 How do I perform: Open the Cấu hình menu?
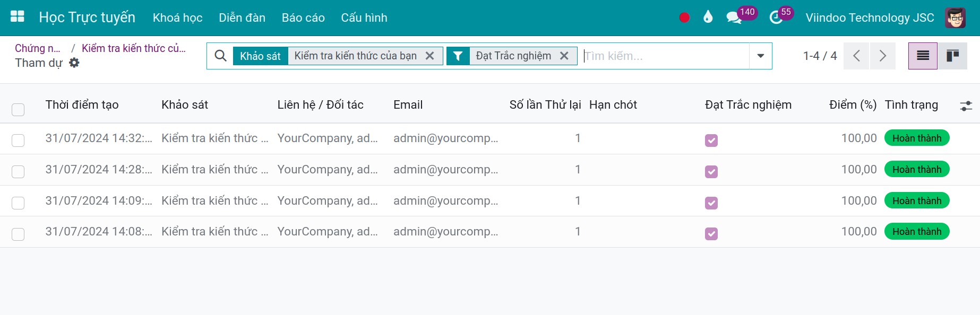pyautogui.click(x=364, y=17)
